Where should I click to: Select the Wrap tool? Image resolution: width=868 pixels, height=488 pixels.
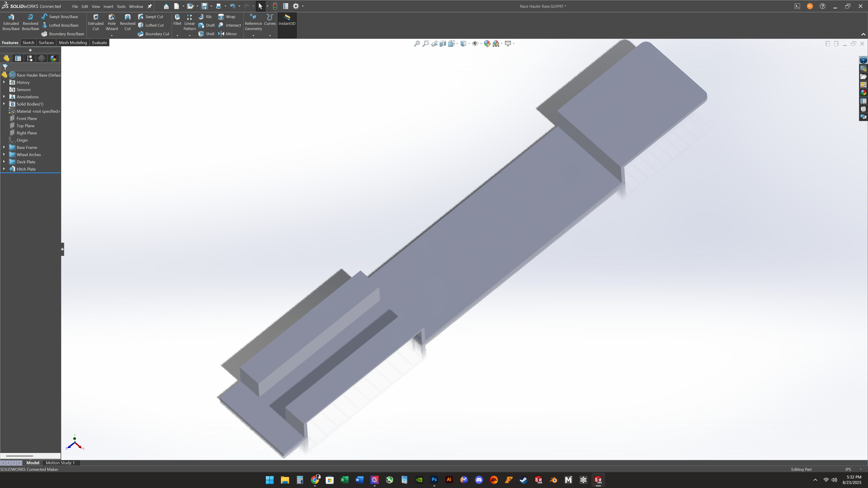point(227,16)
